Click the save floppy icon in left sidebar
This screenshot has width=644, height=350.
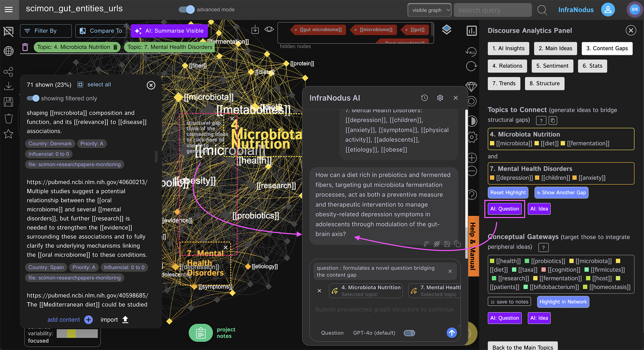point(8,102)
